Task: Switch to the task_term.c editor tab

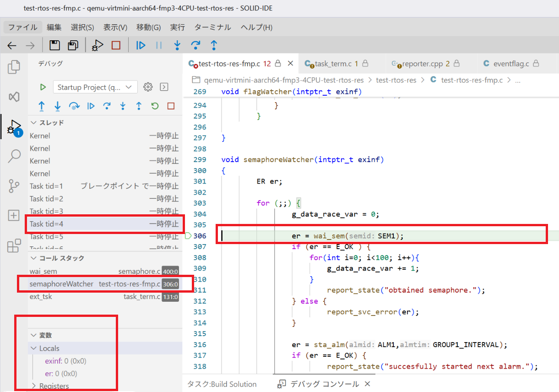Action: point(333,64)
